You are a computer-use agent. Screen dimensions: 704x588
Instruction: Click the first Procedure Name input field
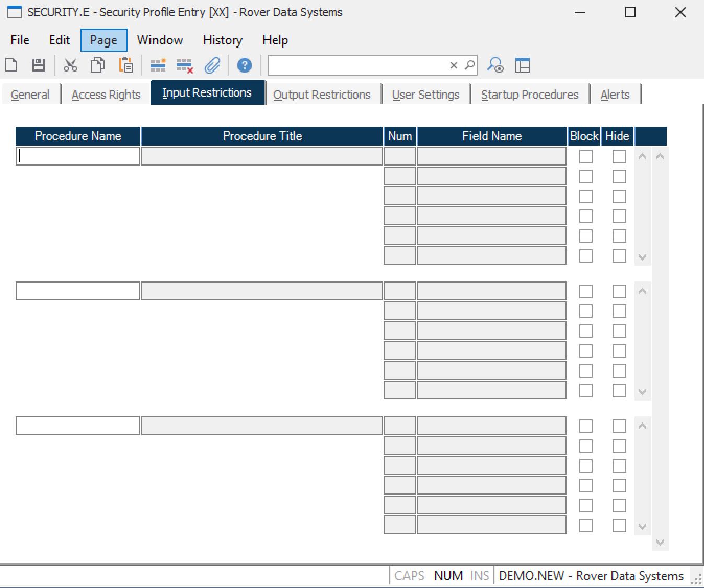pyautogui.click(x=78, y=157)
